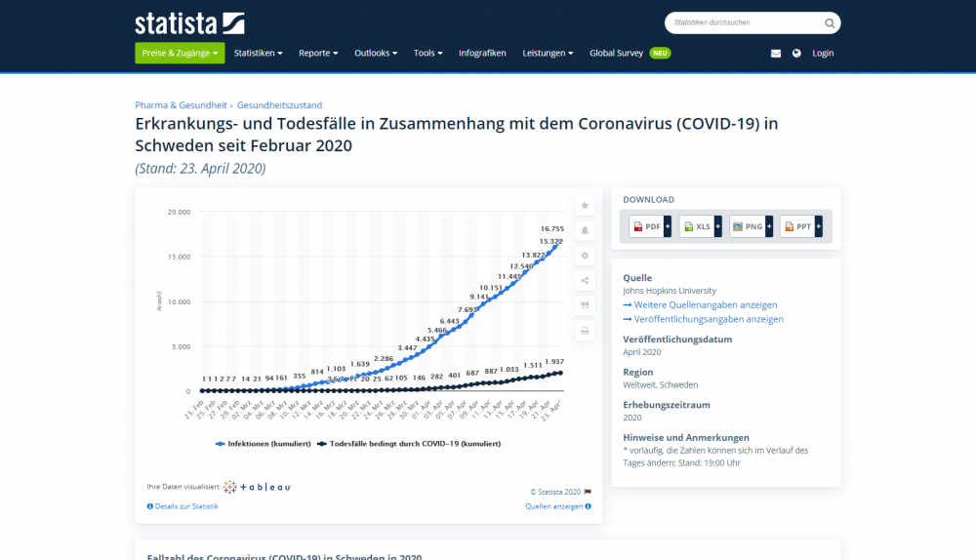Click the envelope mail icon in header

776,54
